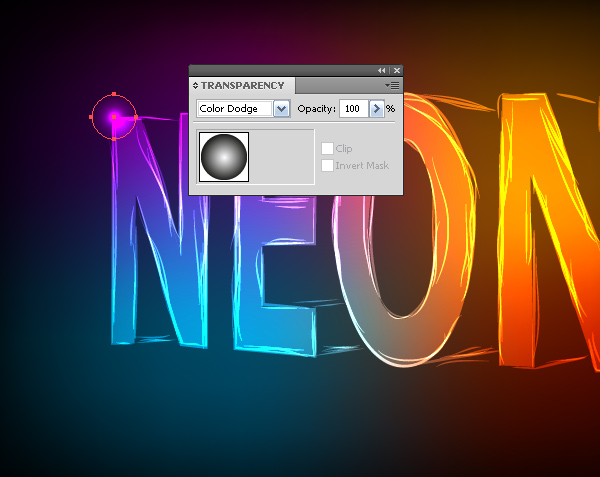Cycle Transparency panel display options arrows
Image resolution: width=600 pixels, height=477 pixels.
(x=196, y=85)
